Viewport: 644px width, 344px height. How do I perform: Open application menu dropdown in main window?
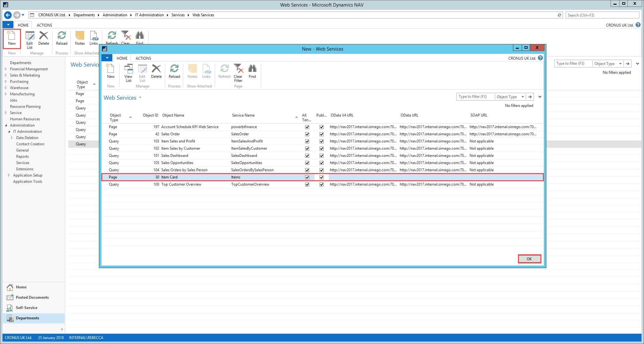[x=8, y=25]
